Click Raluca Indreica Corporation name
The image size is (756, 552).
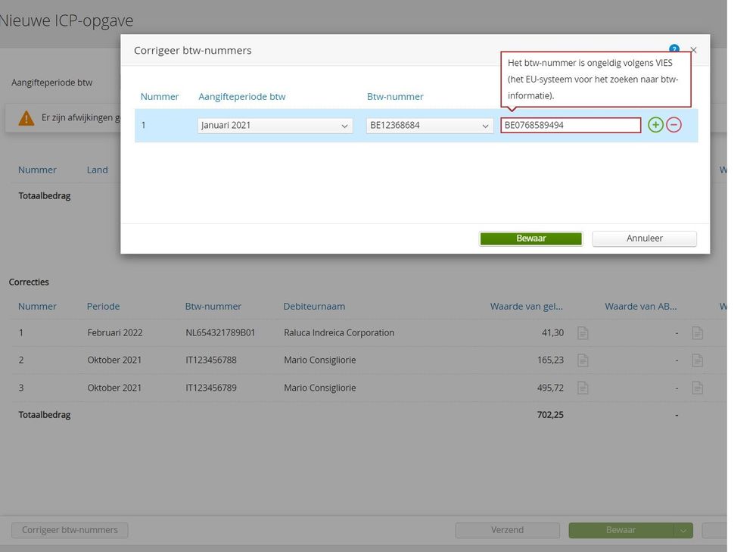[x=339, y=333]
